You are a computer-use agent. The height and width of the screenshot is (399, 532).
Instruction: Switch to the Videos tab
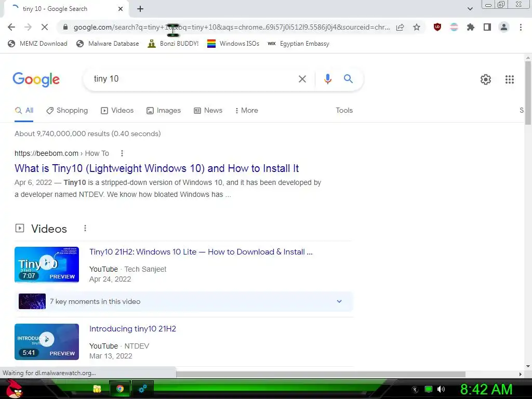[x=117, y=110]
